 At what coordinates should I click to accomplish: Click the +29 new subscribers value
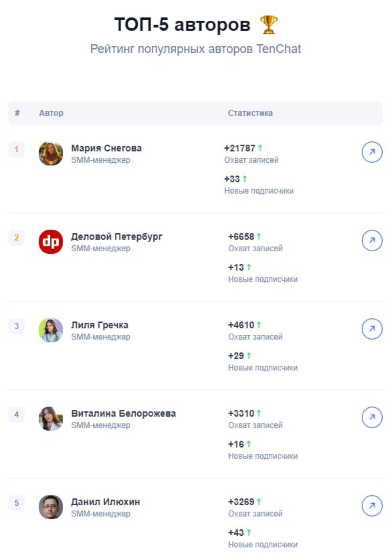coord(236,356)
